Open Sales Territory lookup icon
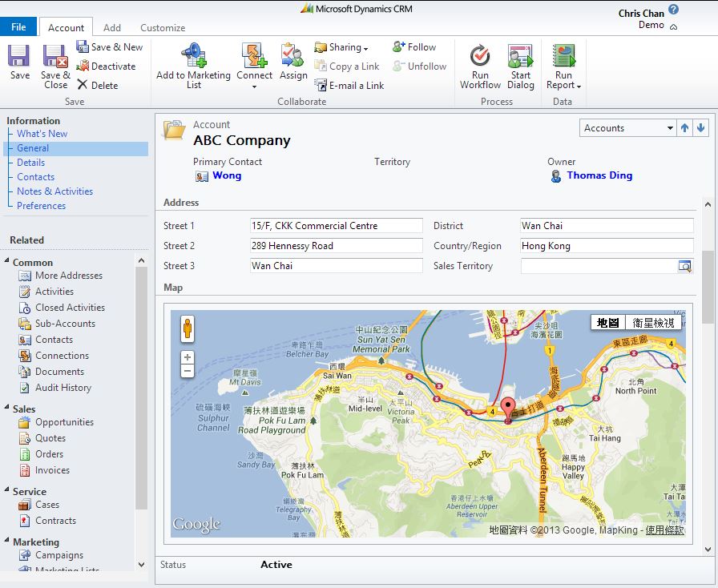This screenshot has width=718, height=588. (684, 266)
